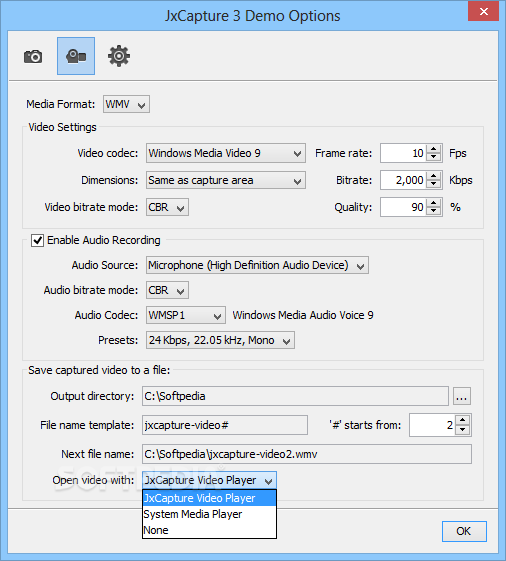Click the Save captured video to a file label
Image resolution: width=506 pixels, height=561 pixels.
[99, 370]
